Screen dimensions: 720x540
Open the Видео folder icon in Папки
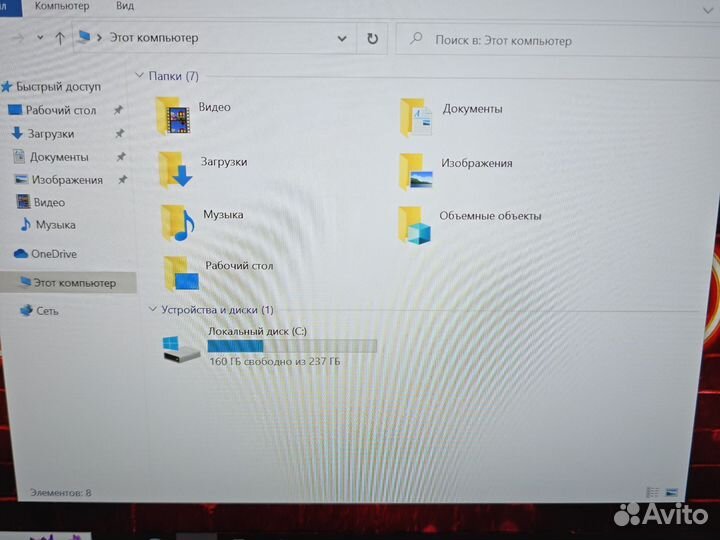[173, 116]
